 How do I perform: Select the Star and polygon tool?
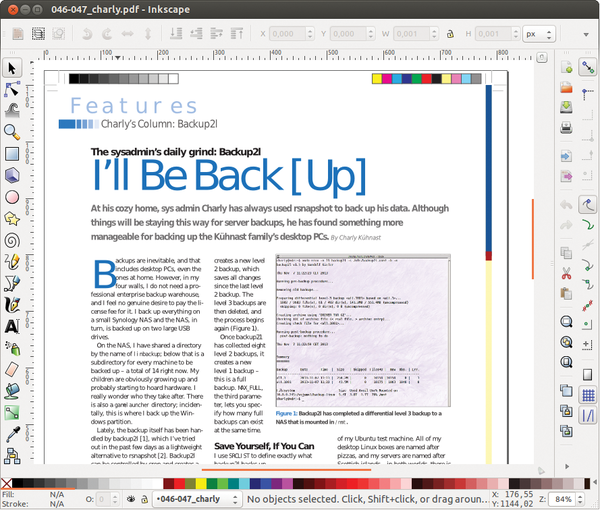coord(12,219)
